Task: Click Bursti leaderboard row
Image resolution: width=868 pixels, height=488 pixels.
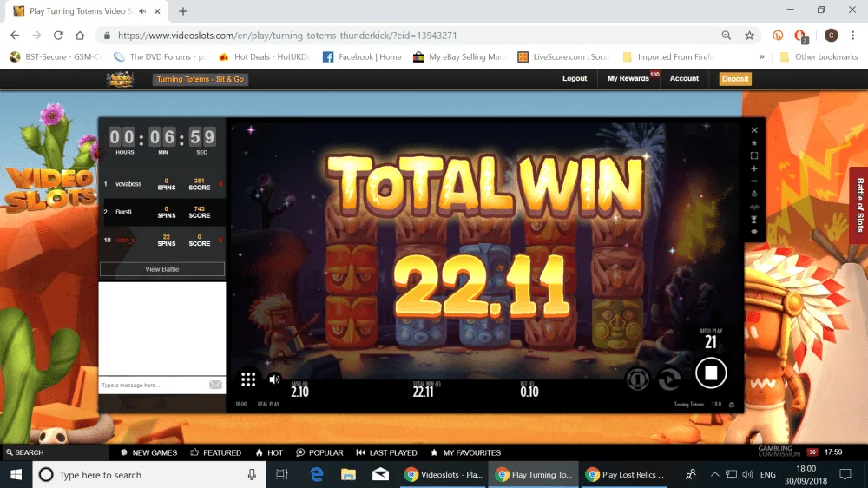Action: (x=162, y=212)
